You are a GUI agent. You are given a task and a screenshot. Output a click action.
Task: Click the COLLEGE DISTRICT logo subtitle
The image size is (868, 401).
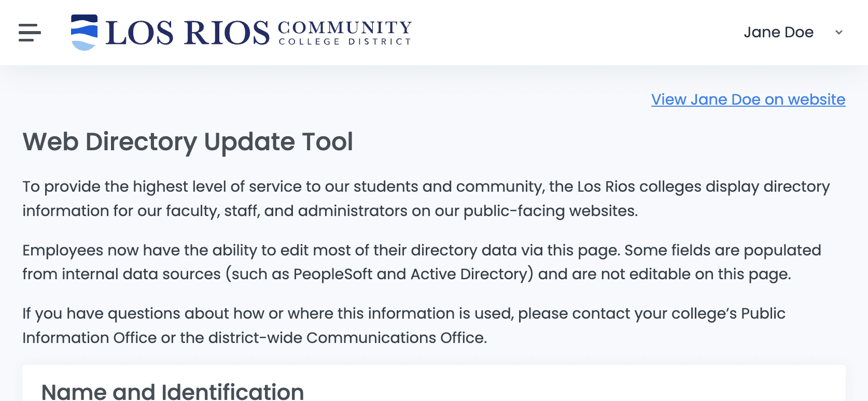point(345,41)
